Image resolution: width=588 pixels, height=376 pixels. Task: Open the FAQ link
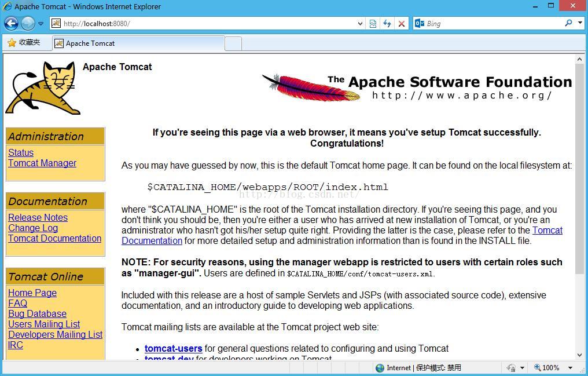(17, 303)
